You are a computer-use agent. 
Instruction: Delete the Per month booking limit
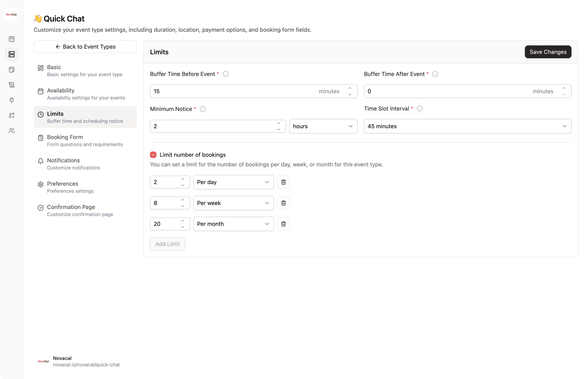(x=283, y=224)
